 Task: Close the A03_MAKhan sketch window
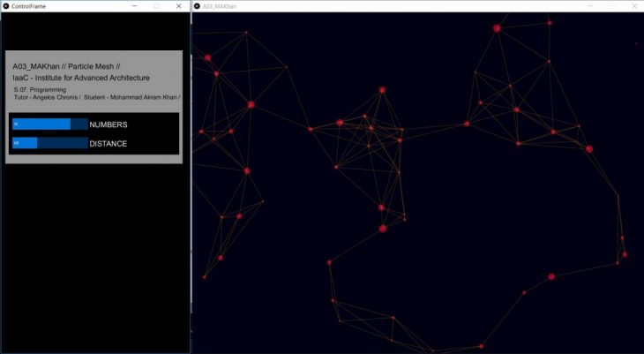[x=632, y=6]
